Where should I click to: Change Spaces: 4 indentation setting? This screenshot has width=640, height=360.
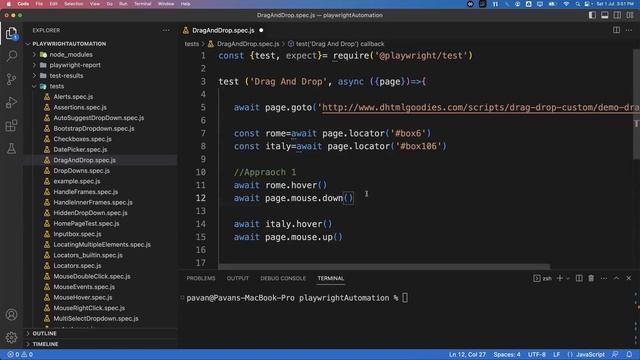tap(507, 354)
